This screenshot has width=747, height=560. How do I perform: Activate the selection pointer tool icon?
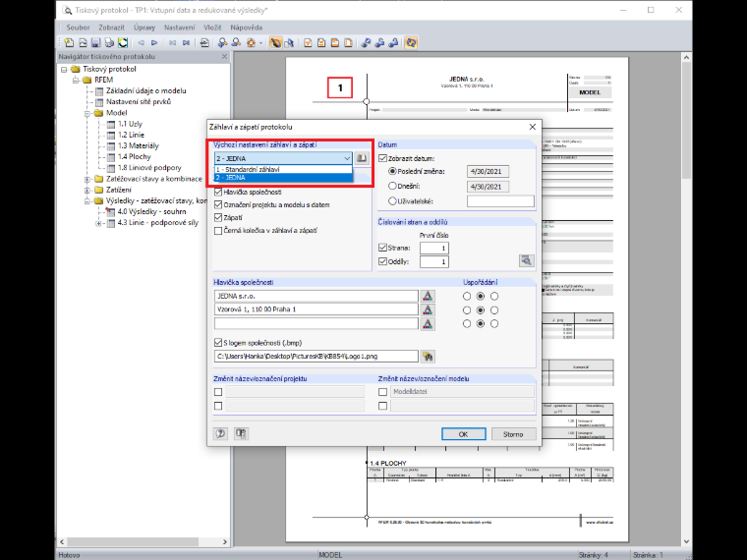(289, 43)
